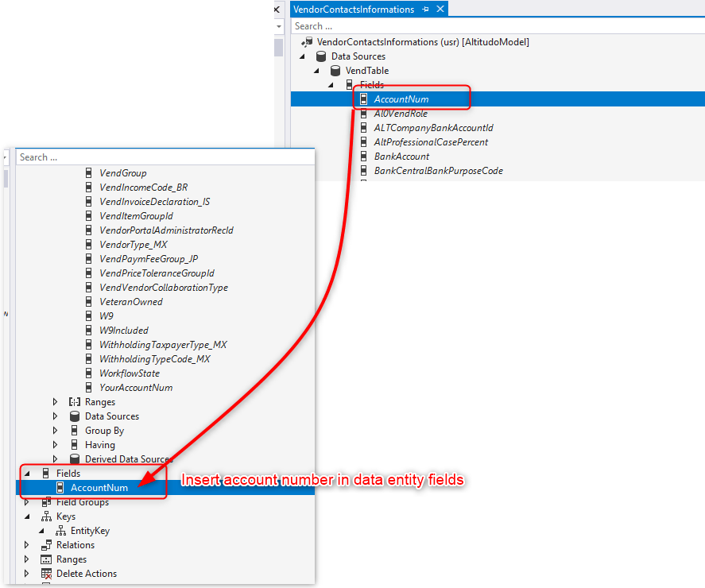The height and width of the screenshot is (588, 705).
Task: Click the Derived Data Sources database icon
Action: pyautogui.click(x=75, y=459)
